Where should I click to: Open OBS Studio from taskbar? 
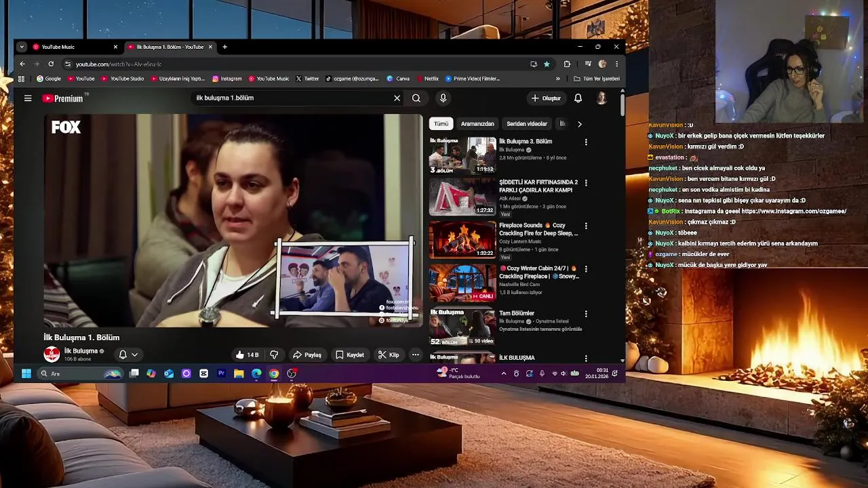click(292, 373)
